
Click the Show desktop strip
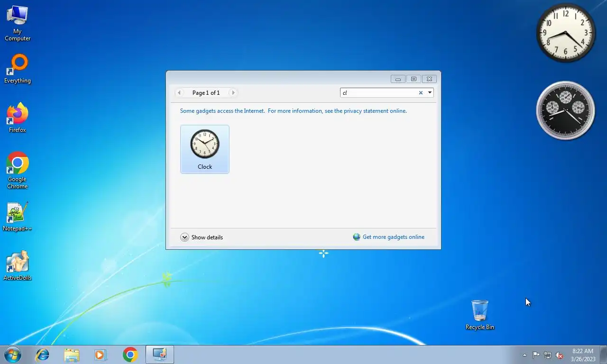tap(603, 355)
